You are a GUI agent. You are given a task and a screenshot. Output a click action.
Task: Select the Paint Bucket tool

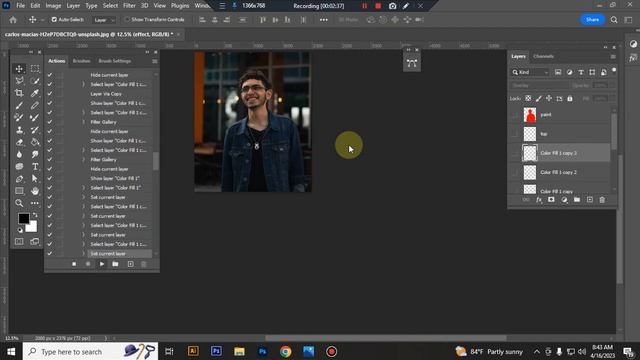coord(35,142)
